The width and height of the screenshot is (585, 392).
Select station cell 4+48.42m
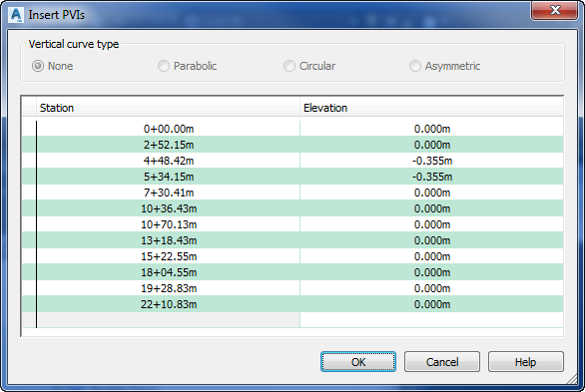click(169, 161)
